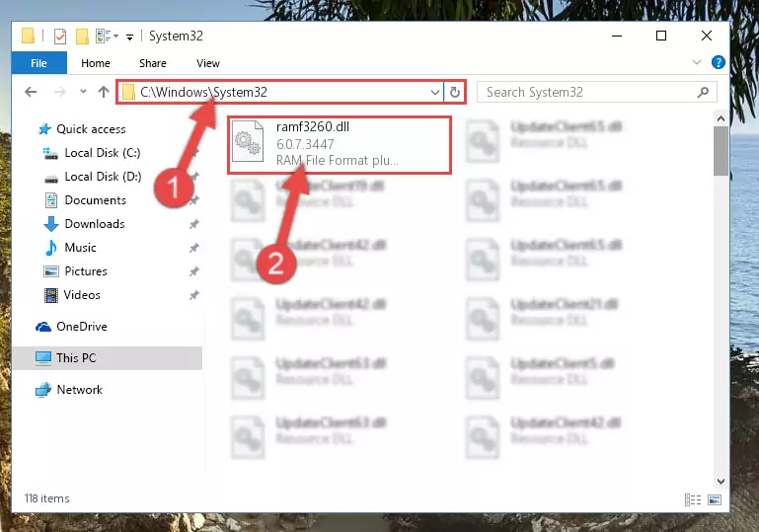
Task: Switch to Large icons view in status bar
Action: 715,499
